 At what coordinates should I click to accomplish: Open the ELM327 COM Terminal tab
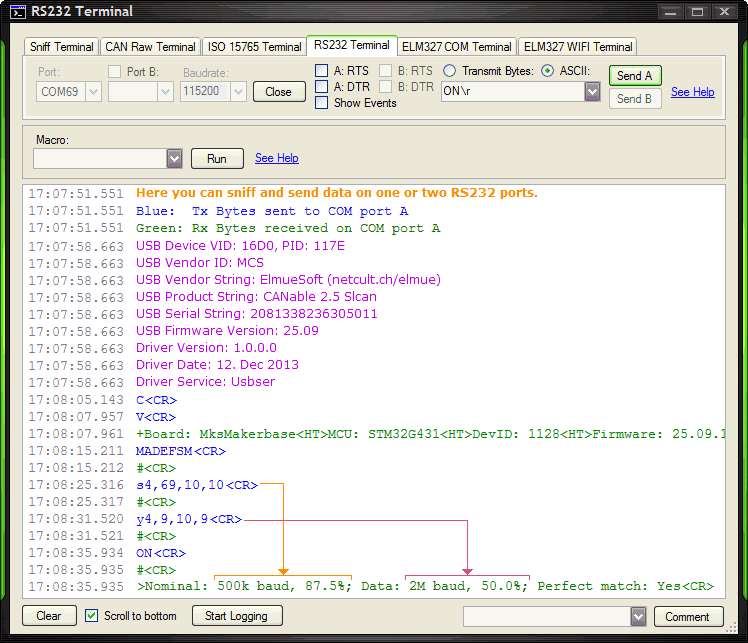(456, 47)
